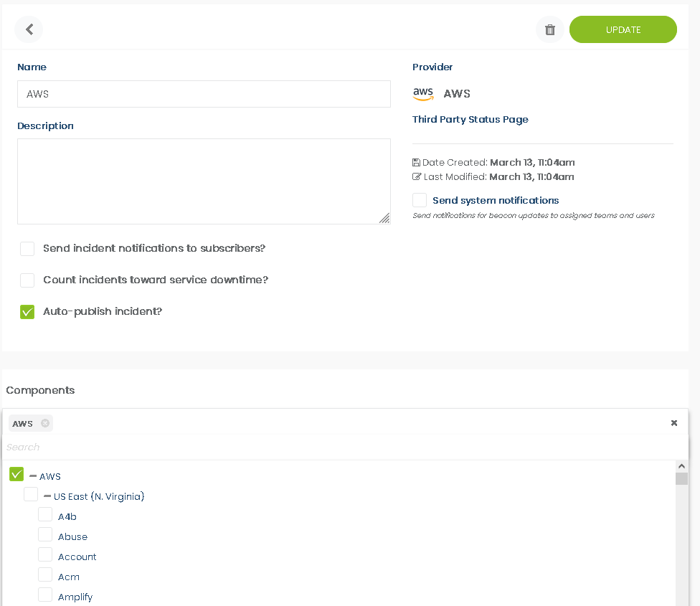Open the Third Party Status Page link

tap(470, 120)
